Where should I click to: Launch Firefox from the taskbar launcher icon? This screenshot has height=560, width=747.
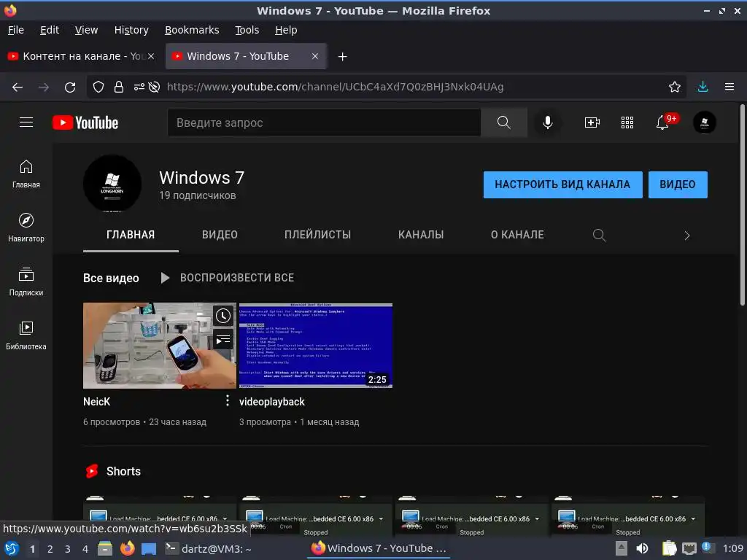(x=127, y=548)
